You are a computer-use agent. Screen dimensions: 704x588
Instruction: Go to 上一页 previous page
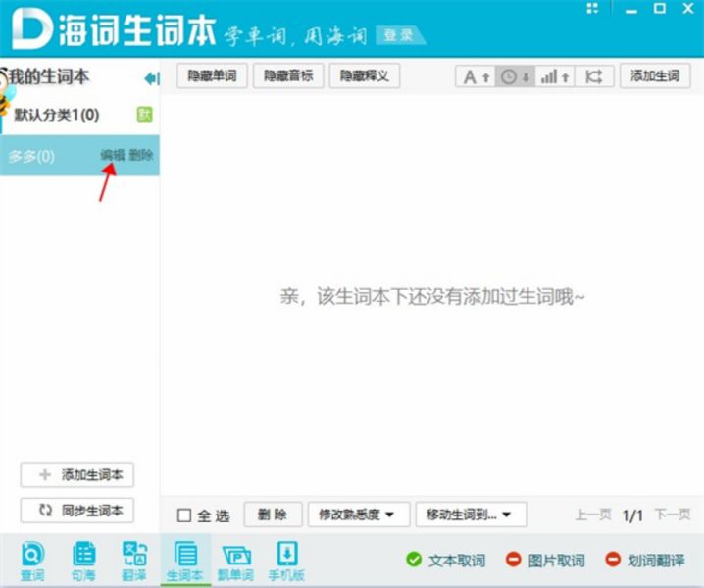pos(593,514)
